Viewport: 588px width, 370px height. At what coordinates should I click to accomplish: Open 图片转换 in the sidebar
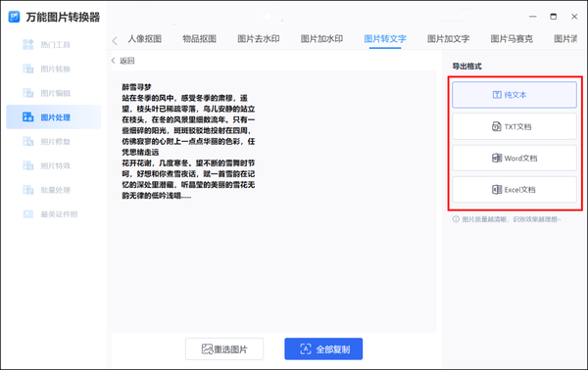(54, 69)
